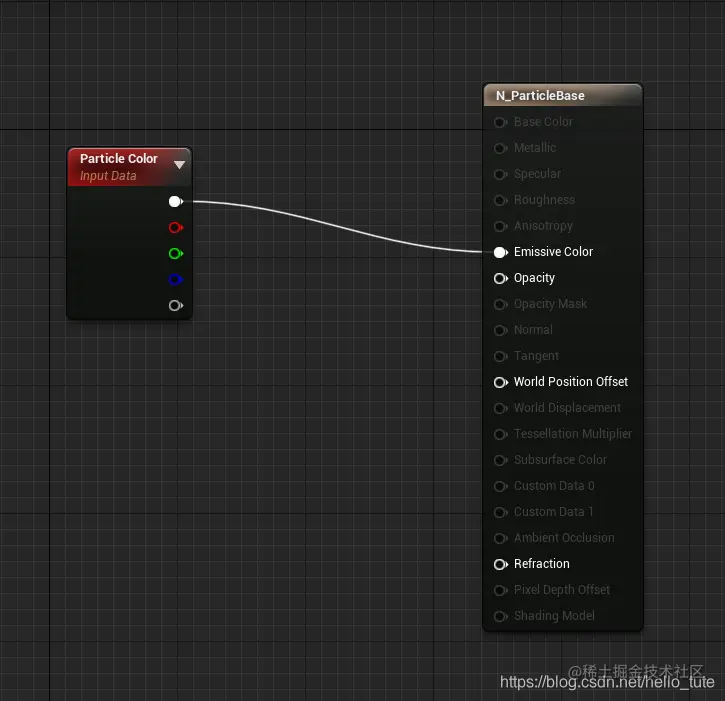Viewport: 725px width, 701px height.
Task: Click the red channel output pin
Action: pyautogui.click(x=176, y=228)
